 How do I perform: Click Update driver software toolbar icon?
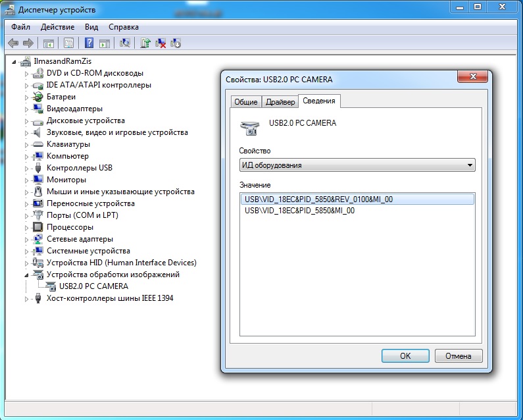tap(145, 43)
